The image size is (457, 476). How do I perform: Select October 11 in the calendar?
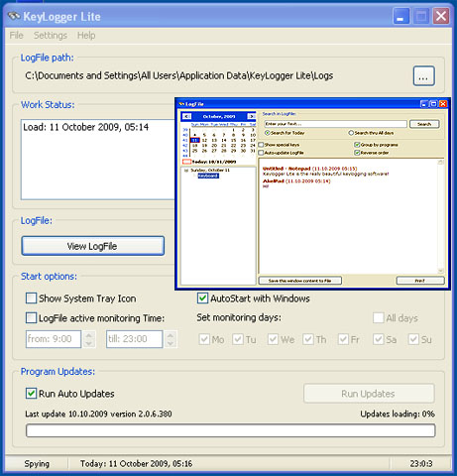click(195, 140)
